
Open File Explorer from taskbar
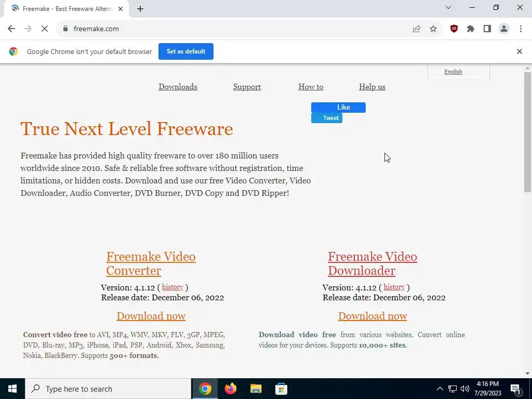coord(256,389)
